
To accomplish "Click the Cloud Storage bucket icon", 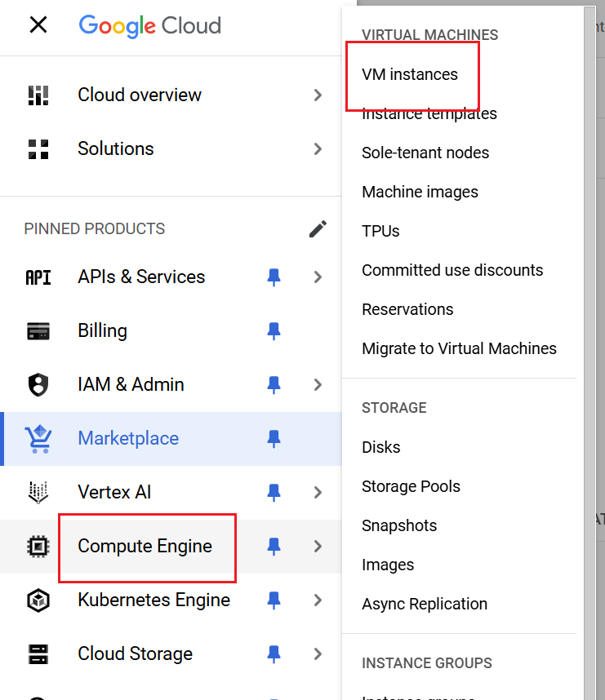I will (38, 654).
